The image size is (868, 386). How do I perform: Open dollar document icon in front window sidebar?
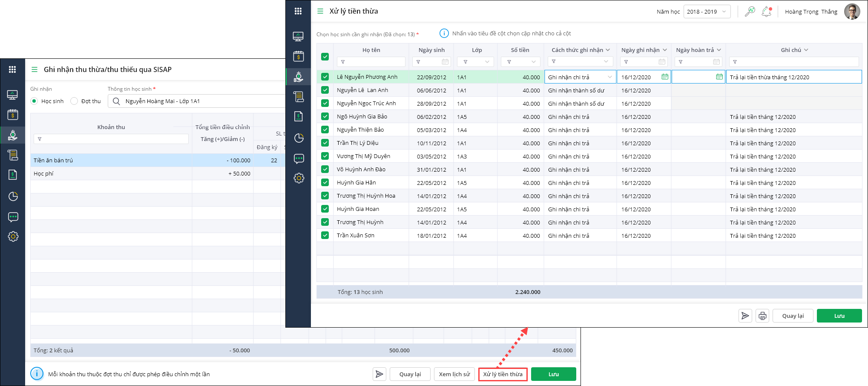(x=299, y=116)
